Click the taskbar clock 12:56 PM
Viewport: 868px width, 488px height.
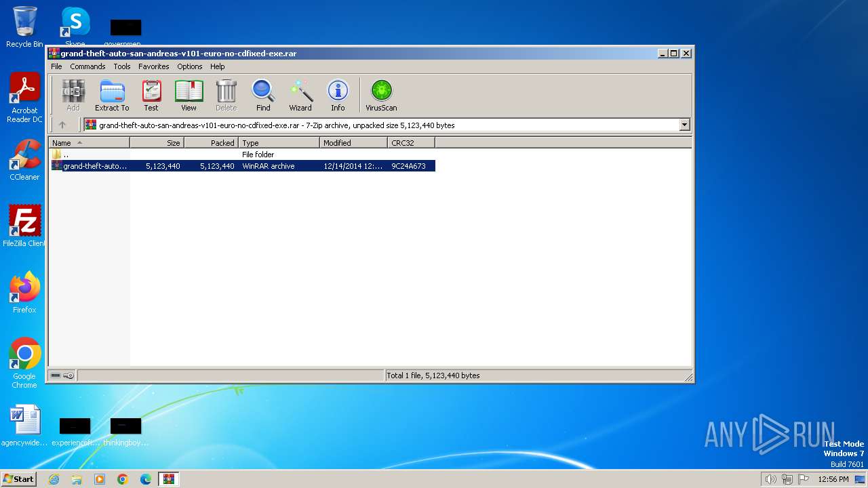tap(833, 479)
